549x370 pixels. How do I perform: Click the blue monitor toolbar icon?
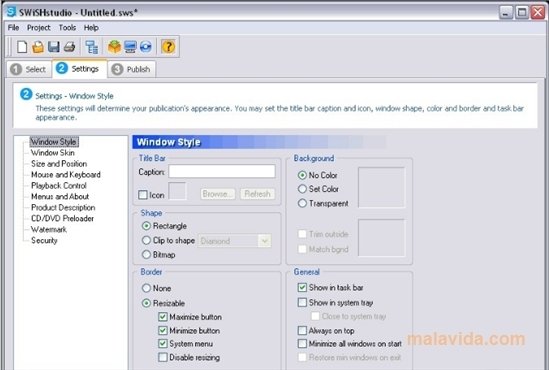[130, 47]
